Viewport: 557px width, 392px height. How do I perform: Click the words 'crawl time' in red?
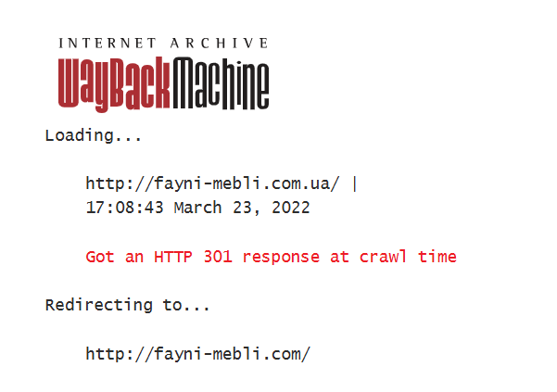tap(408, 257)
